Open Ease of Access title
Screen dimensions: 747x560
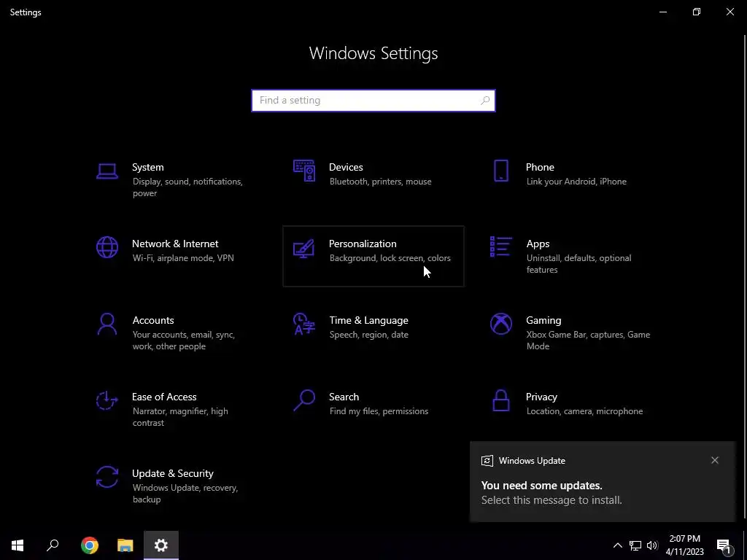[x=164, y=397]
